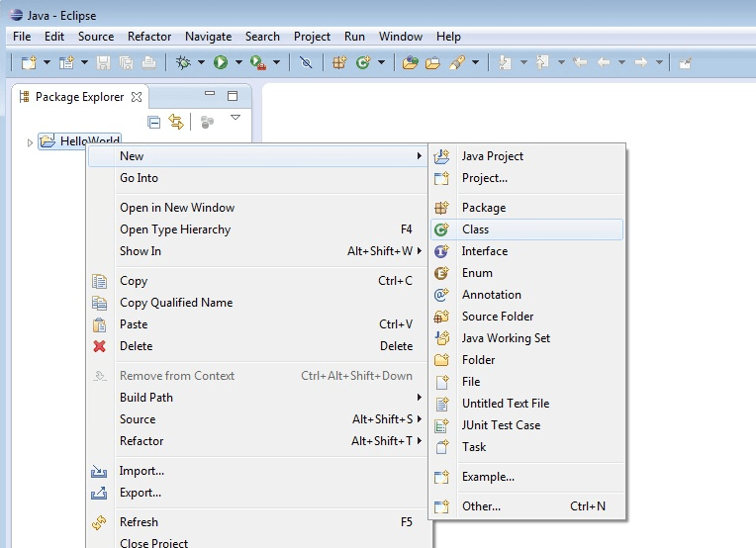This screenshot has height=548, width=756.
Task: Close the Package Explorer tab
Action: coord(137,97)
